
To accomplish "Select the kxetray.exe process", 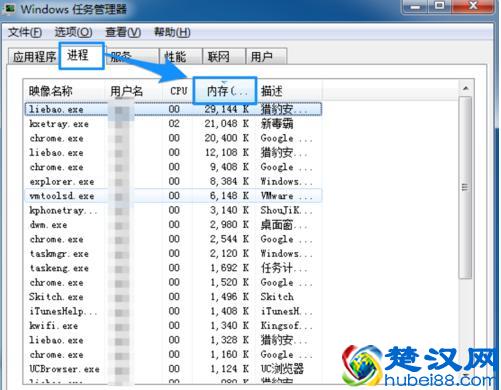I will coord(173,124).
